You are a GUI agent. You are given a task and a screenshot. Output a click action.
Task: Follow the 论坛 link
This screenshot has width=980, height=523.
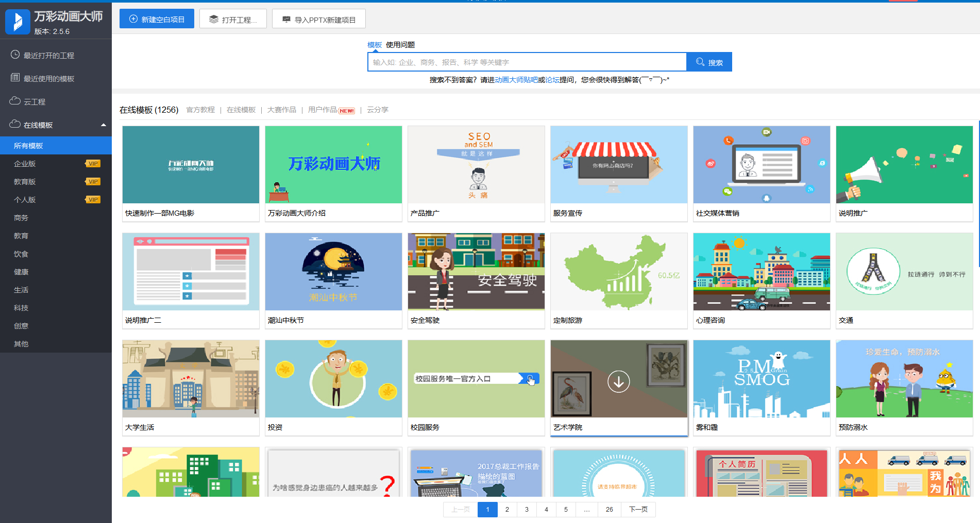(x=552, y=80)
